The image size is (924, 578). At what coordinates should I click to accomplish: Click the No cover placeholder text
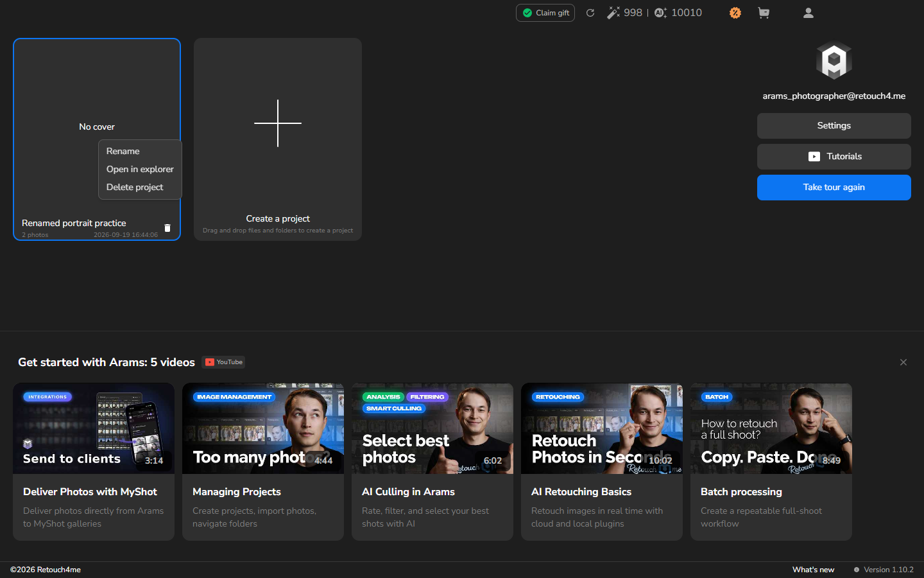[97, 127]
